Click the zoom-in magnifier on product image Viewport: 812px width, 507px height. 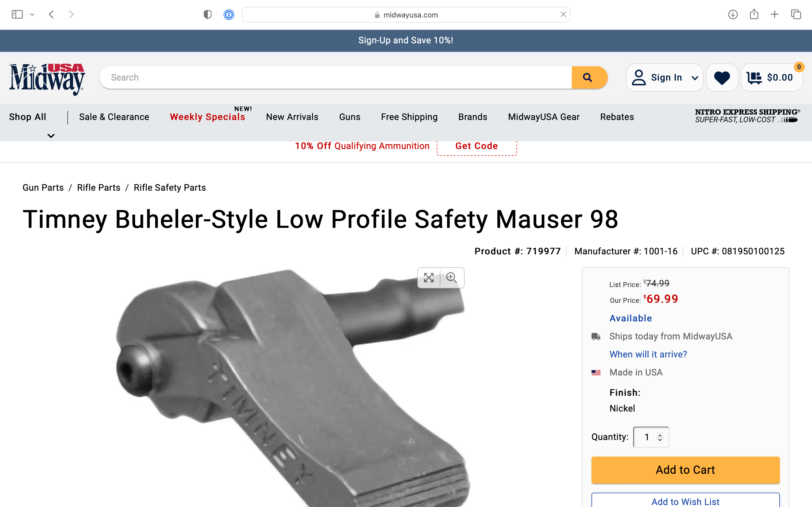coord(452,278)
